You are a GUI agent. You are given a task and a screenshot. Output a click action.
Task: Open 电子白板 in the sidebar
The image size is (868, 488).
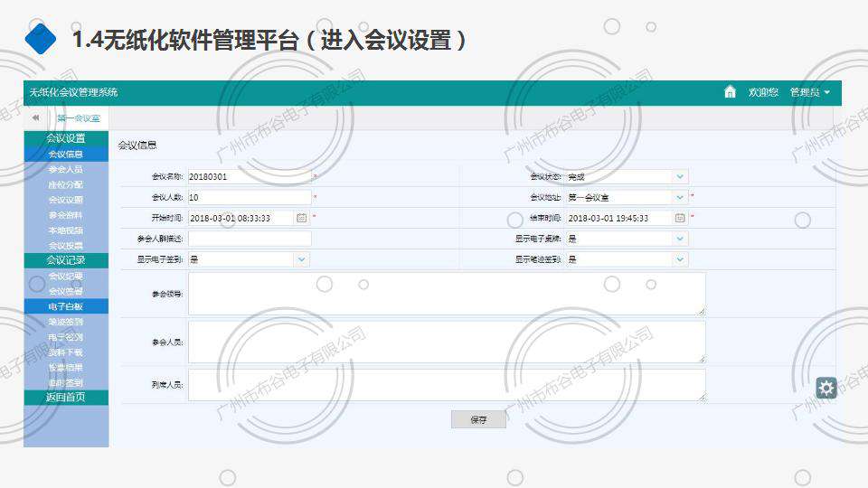(x=65, y=306)
